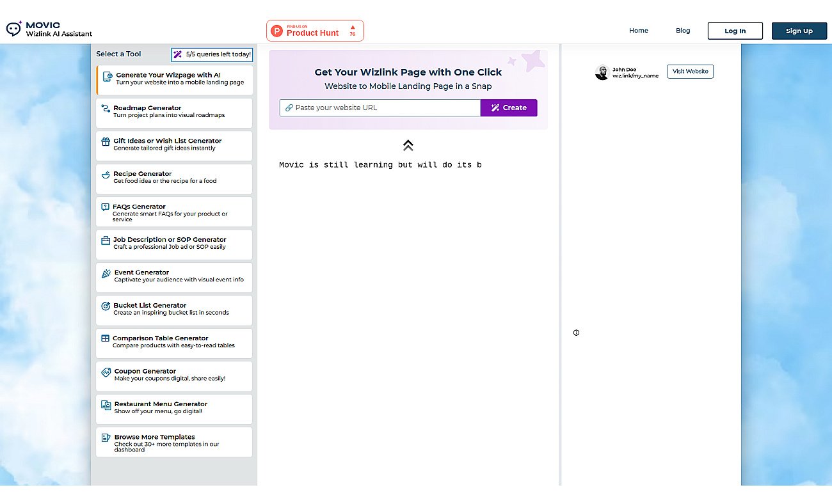Click the FAQs Generator question icon
The image size is (832, 504).
[x=106, y=207]
